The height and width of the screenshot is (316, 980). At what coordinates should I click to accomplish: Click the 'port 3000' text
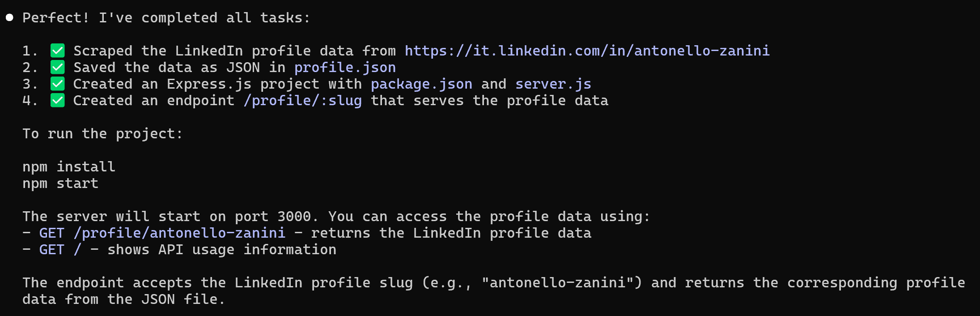[x=273, y=217]
